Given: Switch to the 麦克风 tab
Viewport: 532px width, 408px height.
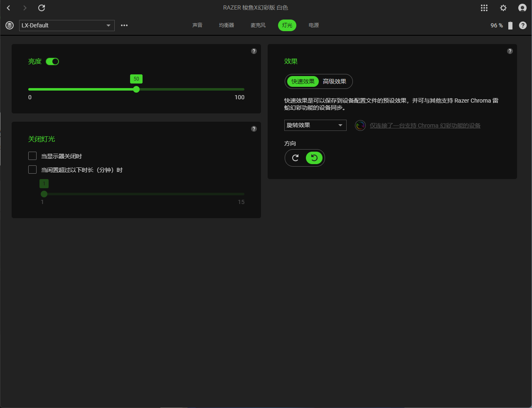Looking at the screenshot, I should click(258, 25).
